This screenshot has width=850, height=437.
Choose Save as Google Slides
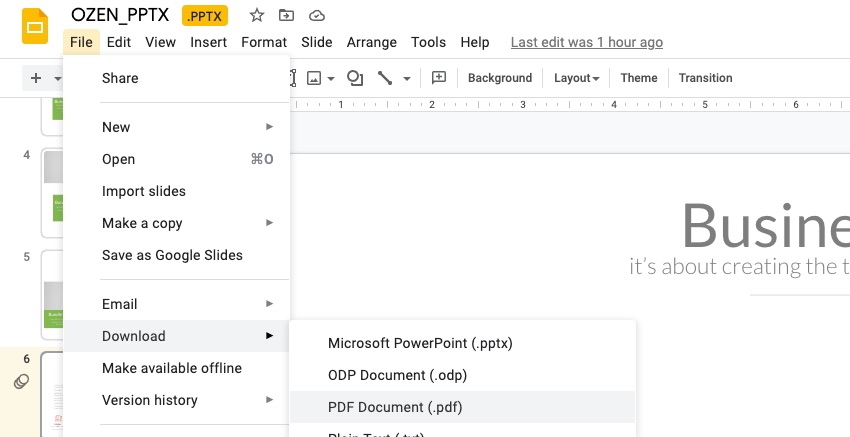[177, 255]
